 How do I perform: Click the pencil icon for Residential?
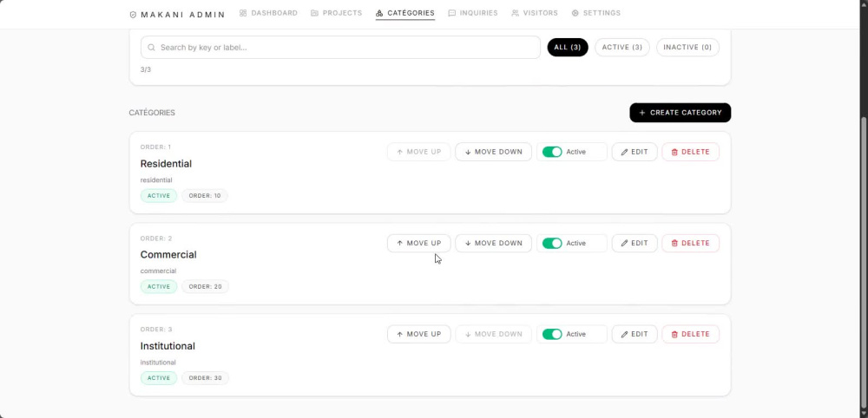(624, 152)
